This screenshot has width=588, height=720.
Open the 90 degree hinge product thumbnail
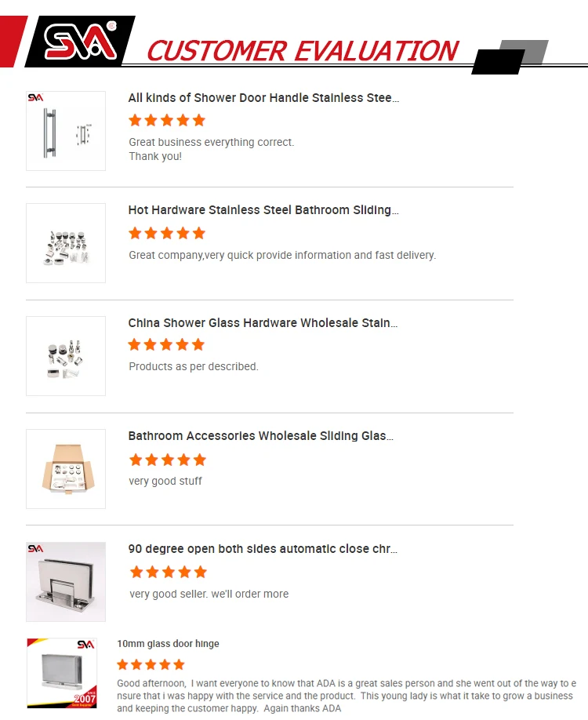(66, 582)
